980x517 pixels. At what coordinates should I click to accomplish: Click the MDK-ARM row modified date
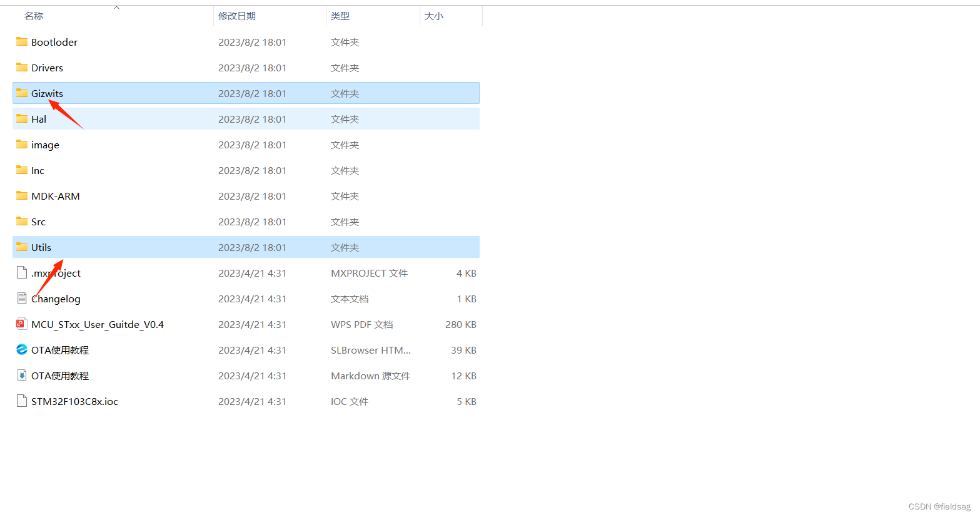[x=252, y=196]
